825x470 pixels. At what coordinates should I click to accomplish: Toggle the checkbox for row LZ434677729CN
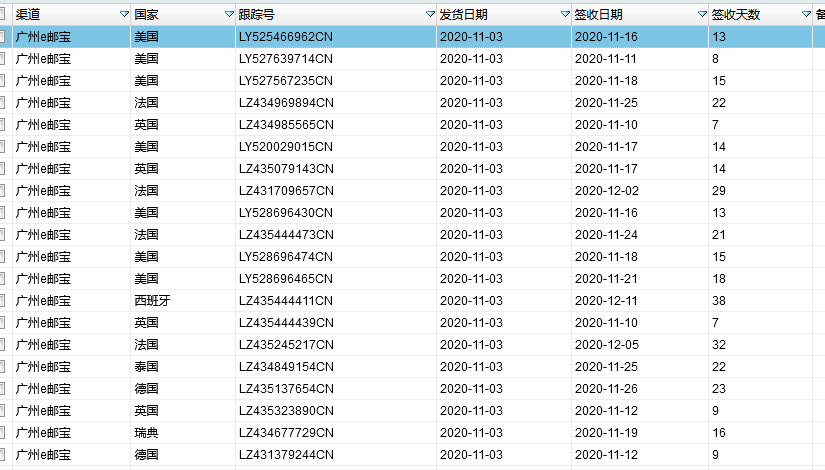(x=4, y=432)
